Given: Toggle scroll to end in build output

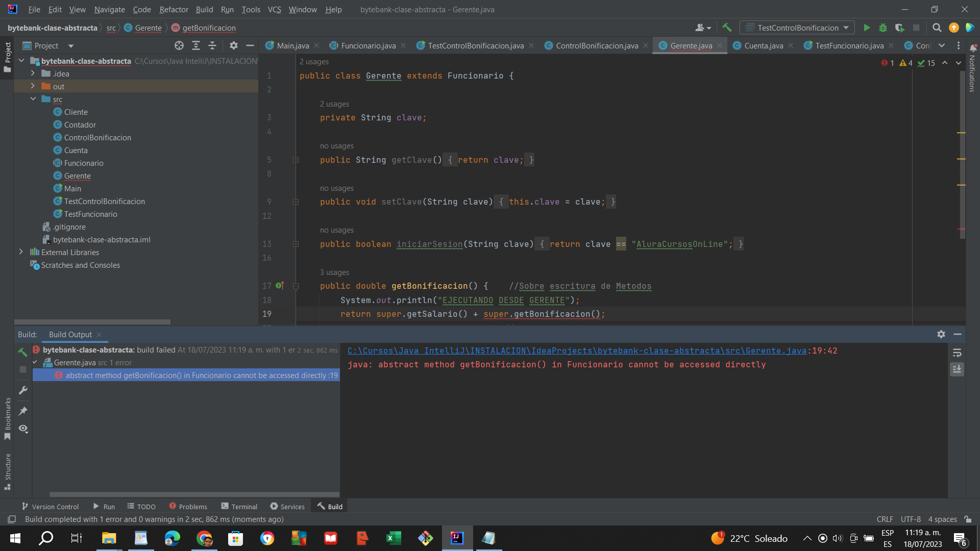Looking at the screenshot, I should (957, 369).
